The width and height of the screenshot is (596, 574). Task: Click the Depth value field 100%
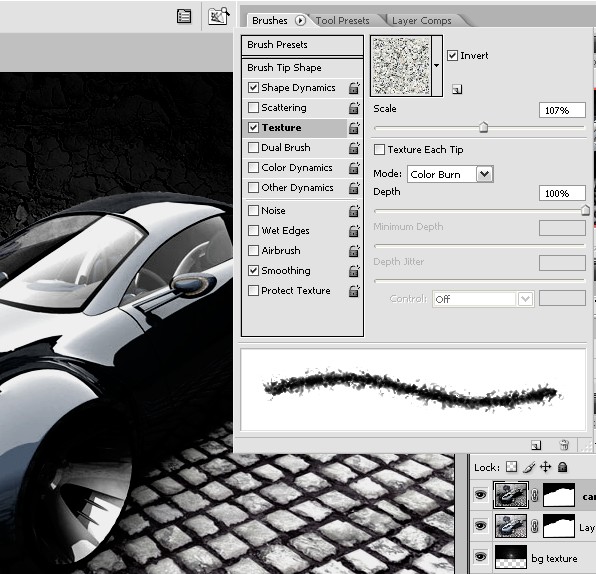(x=562, y=193)
